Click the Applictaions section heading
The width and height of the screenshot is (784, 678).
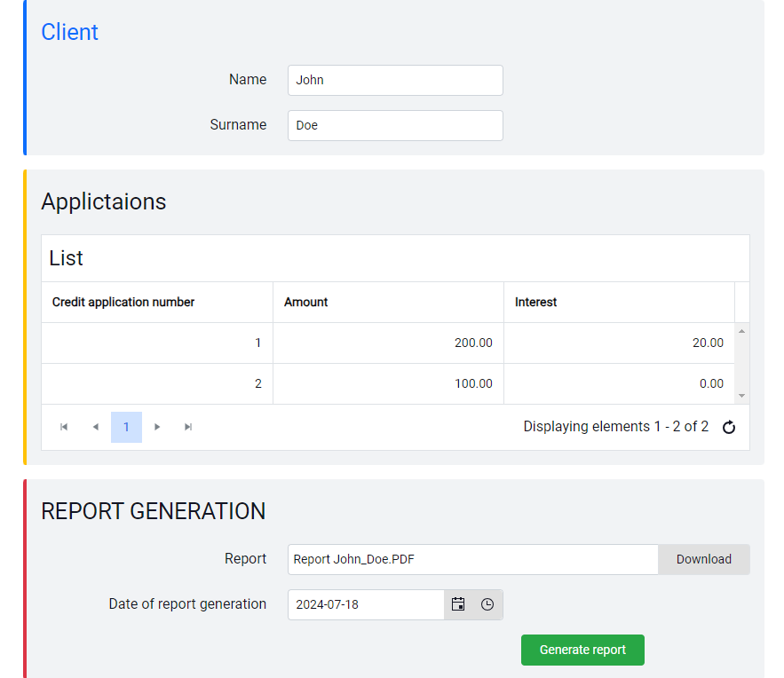point(104,201)
